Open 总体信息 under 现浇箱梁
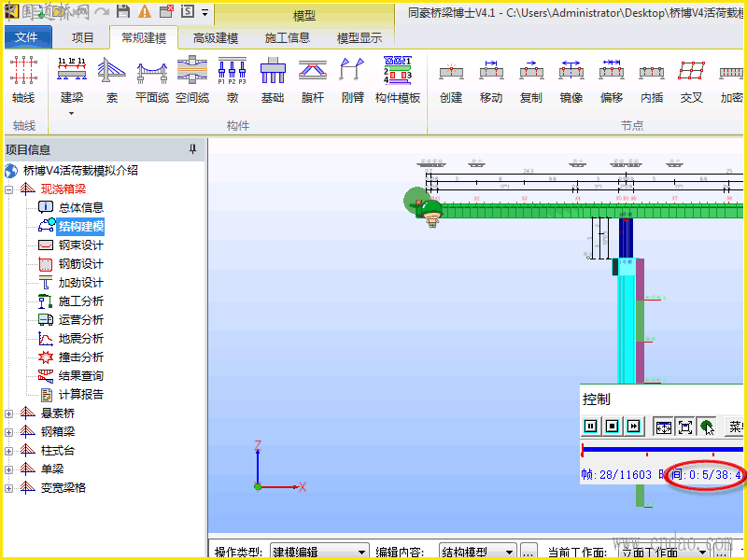The image size is (747, 560). pyautogui.click(x=80, y=207)
